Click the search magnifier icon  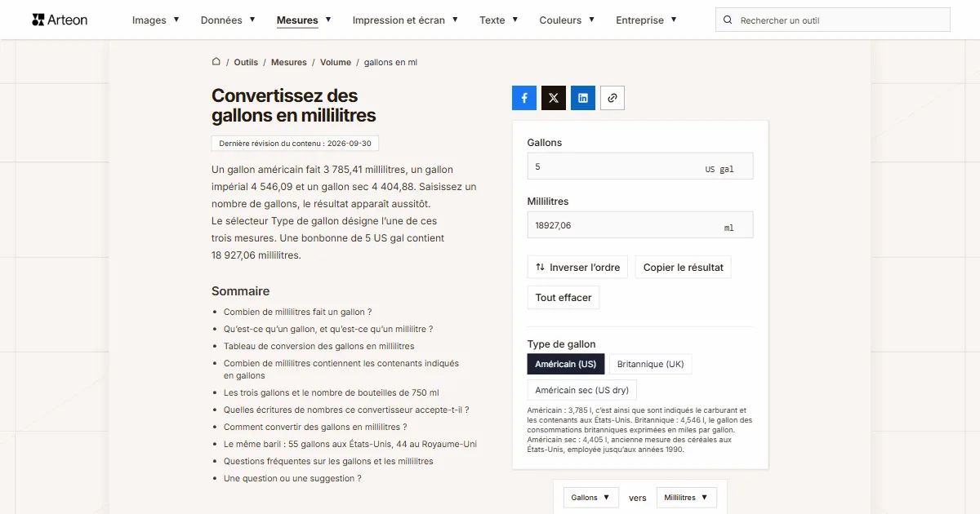tap(728, 20)
